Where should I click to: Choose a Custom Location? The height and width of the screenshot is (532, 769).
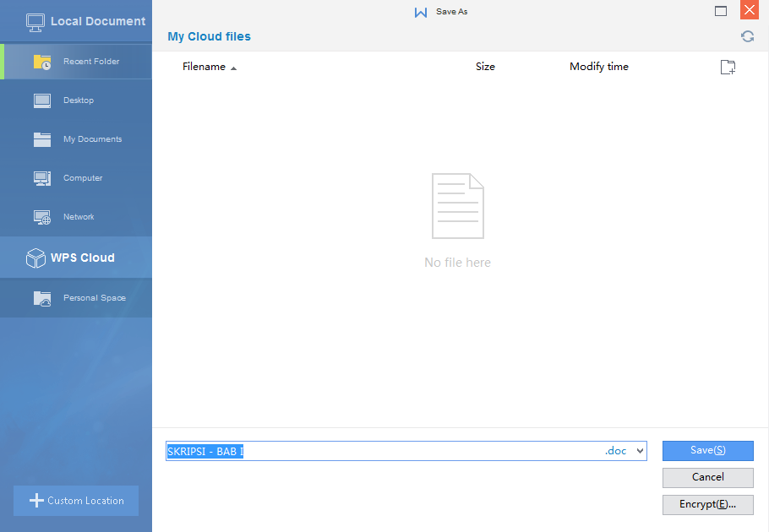(75, 501)
